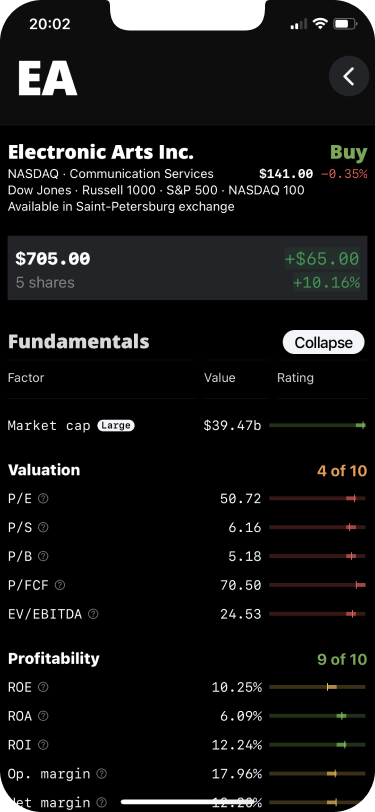Tap the Valuation 4 of 10 score
Viewport: 375px width, 812px height.
click(342, 471)
